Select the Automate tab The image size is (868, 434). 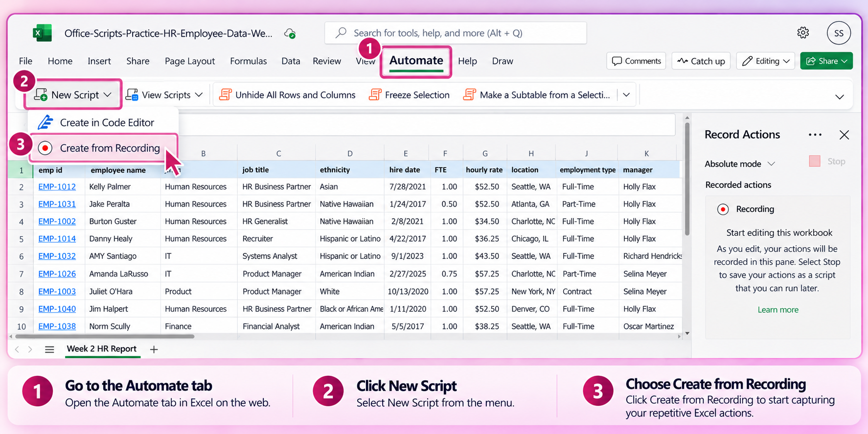click(416, 61)
